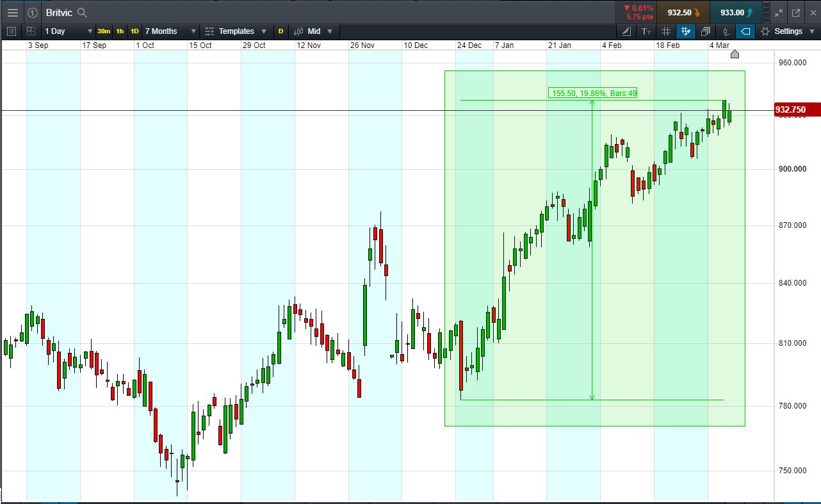Expand the 1 Day interval dropdown

click(69, 31)
